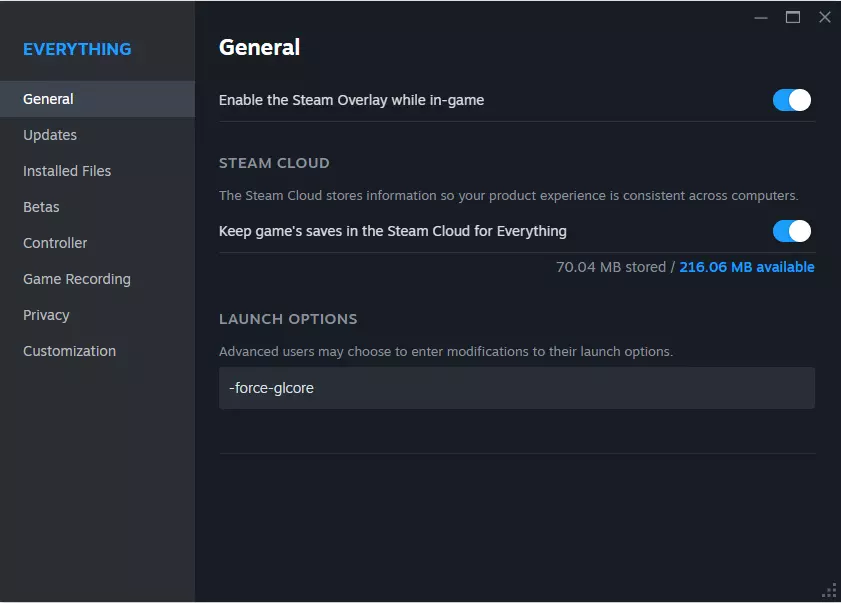Turn off Steam Cloud saves toggle
The width and height of the screenshot is (841, 603).
[x=791, y=231]
